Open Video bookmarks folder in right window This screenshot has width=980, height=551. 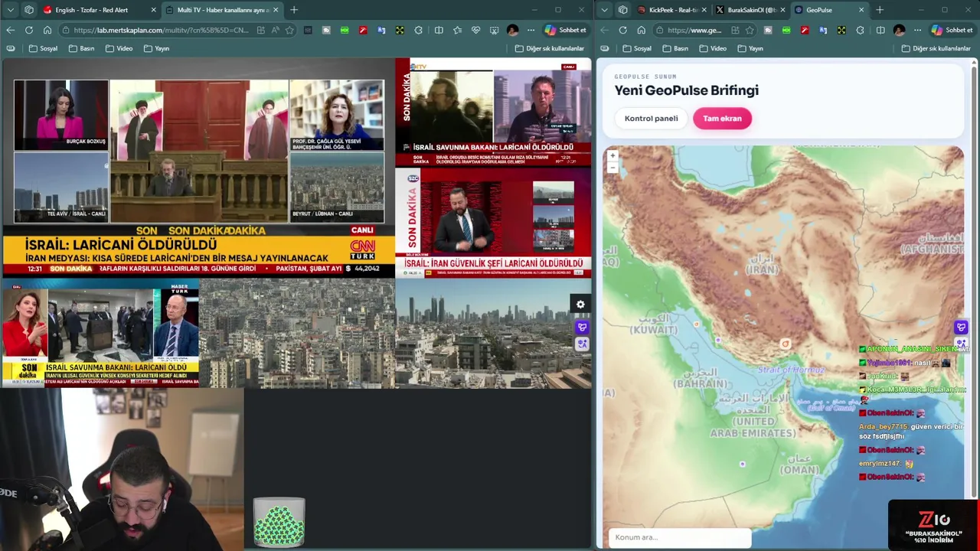(713, 48)
